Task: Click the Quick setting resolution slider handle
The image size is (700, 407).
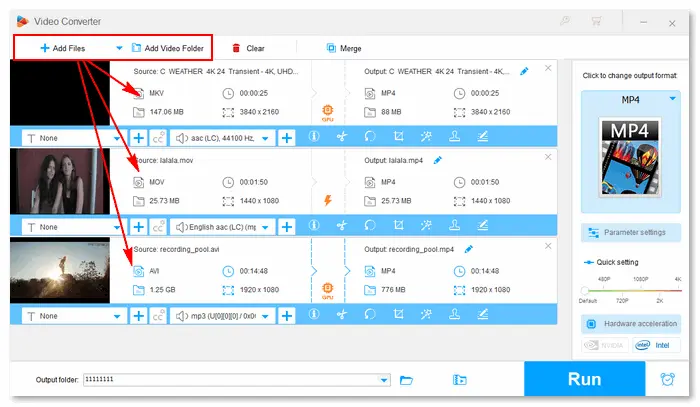Action: [x=584, y=291]
